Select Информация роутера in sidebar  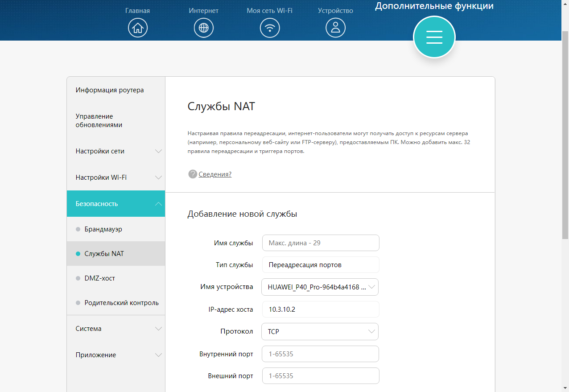[116, 90]
